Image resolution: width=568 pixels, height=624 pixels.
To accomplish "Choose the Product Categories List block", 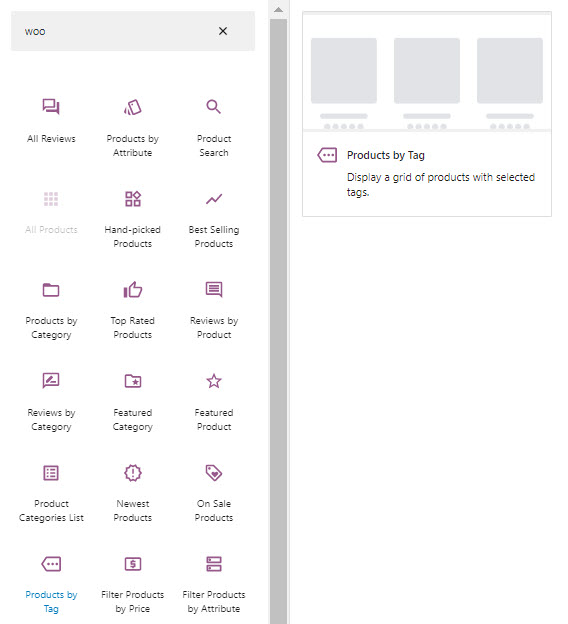I will [x=51, y=493].
